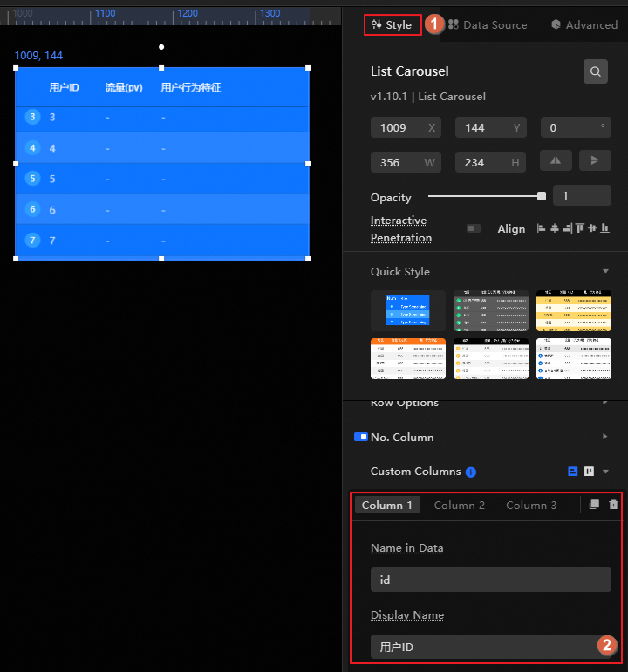Click the round number 3 badge in the table

[x=32, y=117]
